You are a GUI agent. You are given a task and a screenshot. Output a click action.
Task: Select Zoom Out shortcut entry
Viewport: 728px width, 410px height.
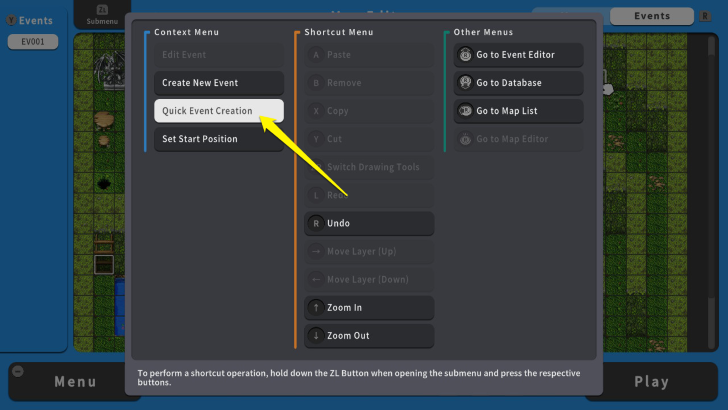(369, 336)
